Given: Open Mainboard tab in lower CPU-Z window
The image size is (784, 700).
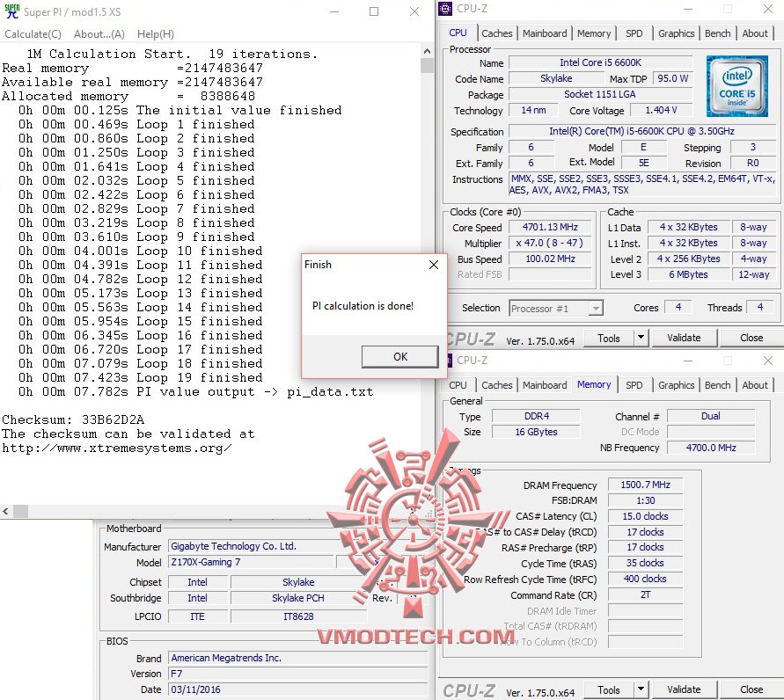Looking at the screenshot, I should point(545,385).
